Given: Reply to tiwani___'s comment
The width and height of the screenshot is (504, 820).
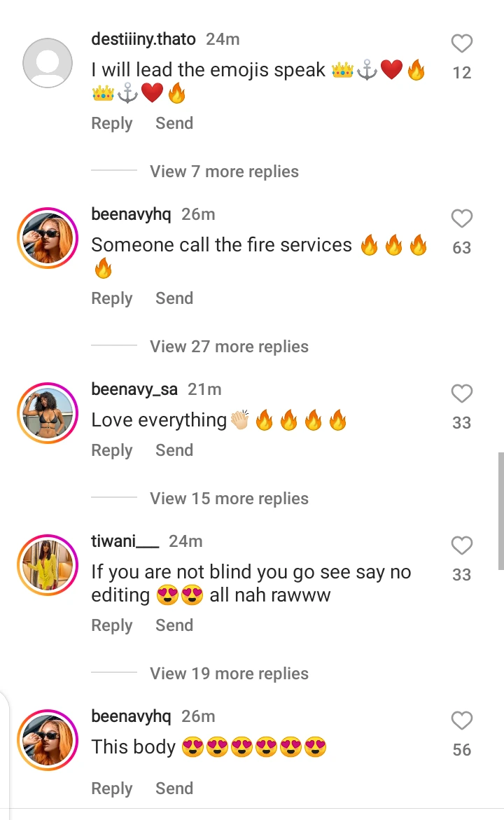Looking at the screenshot, I should pyautogui.click(x=111, y=625).
